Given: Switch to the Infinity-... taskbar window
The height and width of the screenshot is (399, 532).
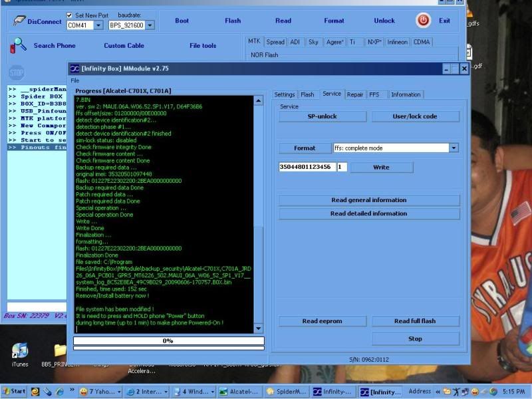Looking at the screenshot, I should pos(334,392).
